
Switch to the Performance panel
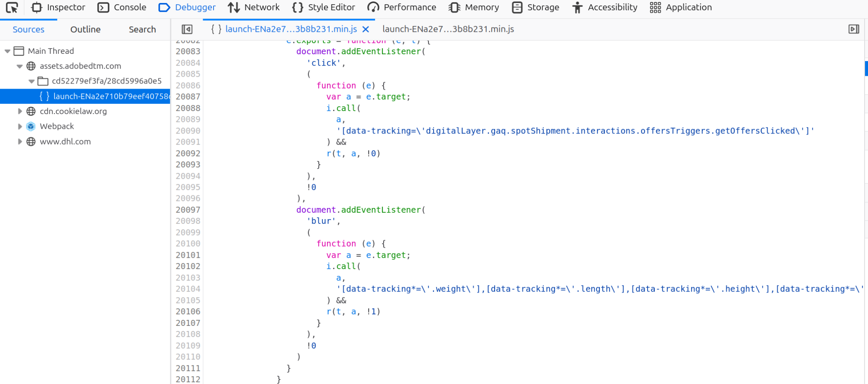(402, 7)
